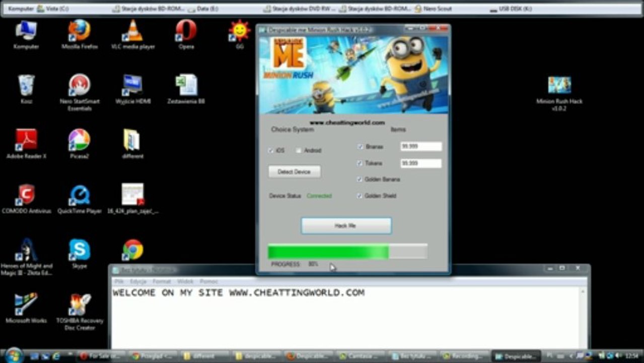Open the Pomoc menu in Notepad
The height and width of the screenshot is (363, 644).
tap(208, 281)
